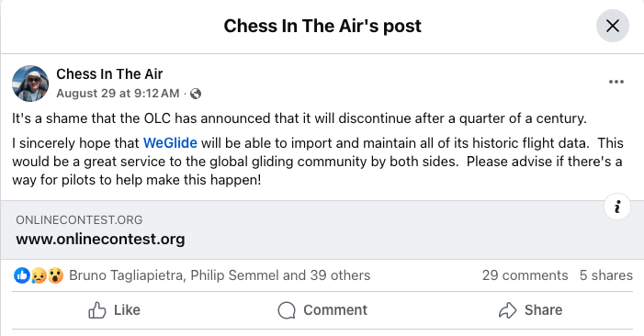Viewport: 644px width, 336px height.
Task: Click the thumbs-up icon beside Like
Action: tap(97, 310)
